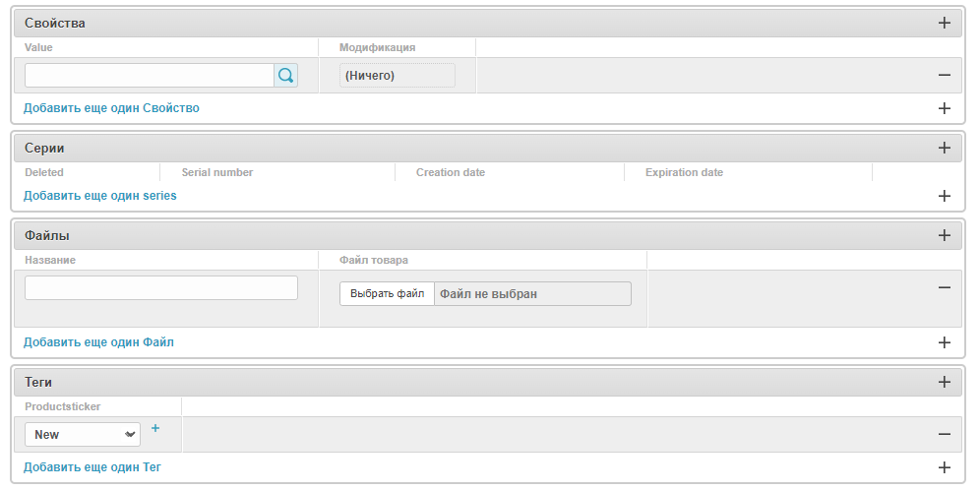The image size is (980, 491).
Task: Click plus icon in the add series row
Action: (x=945, y=196)
